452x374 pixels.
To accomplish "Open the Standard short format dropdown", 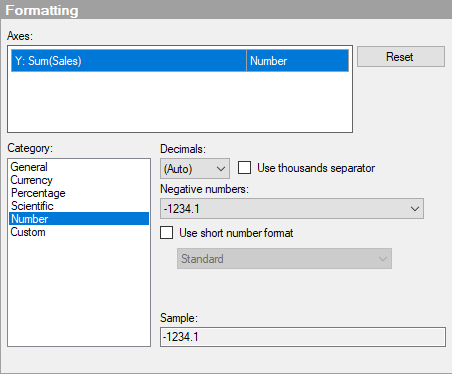I will tap(284, 258).
